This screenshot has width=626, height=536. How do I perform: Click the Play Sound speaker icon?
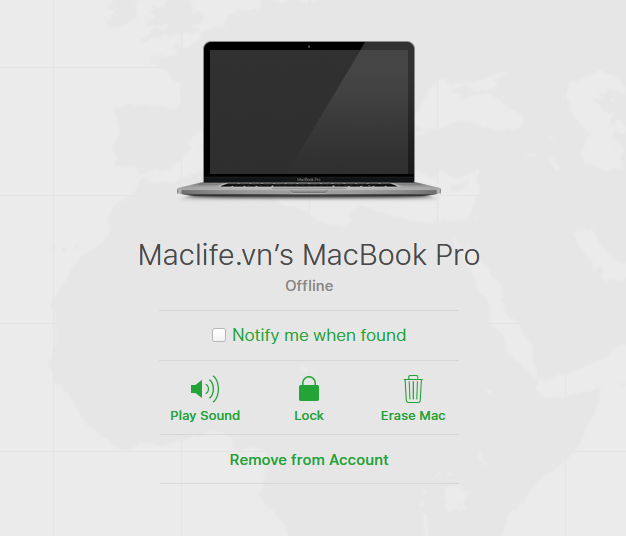tap(205, 389)
